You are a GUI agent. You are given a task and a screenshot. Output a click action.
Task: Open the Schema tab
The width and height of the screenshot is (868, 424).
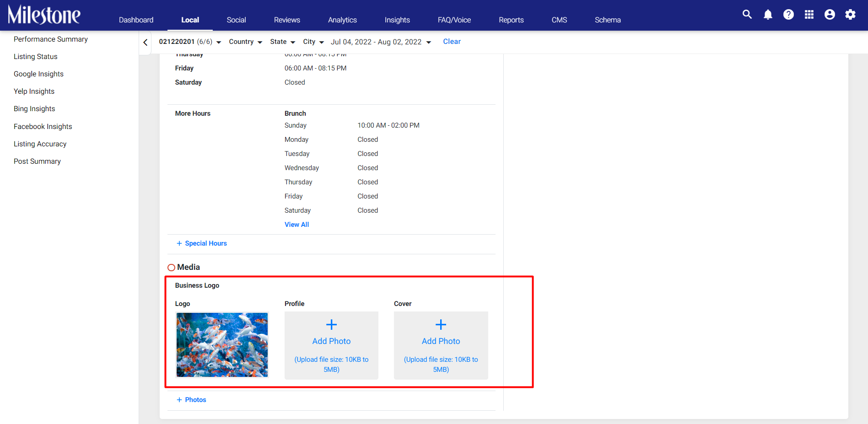pos(608,20)
